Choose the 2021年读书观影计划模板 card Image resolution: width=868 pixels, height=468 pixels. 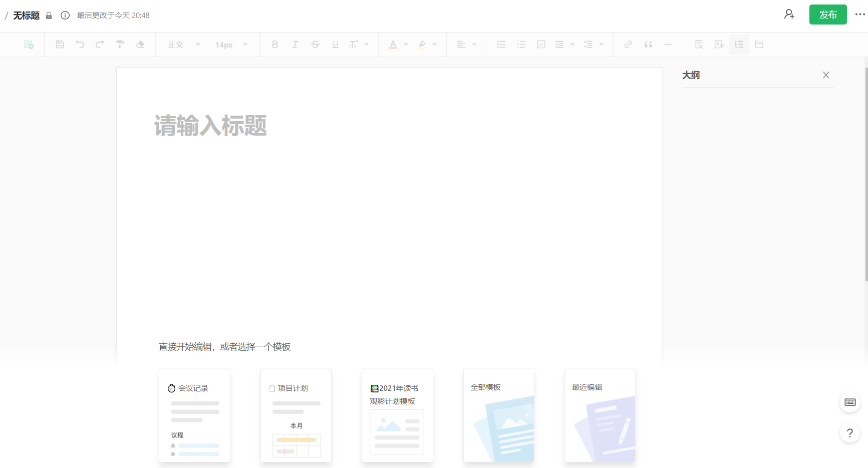tap(397, 415)
